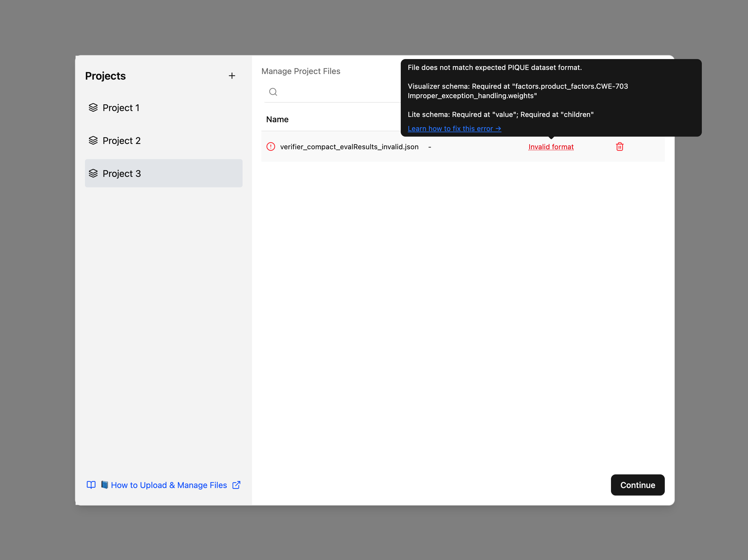The image size is (748, 560).
Task: Click the Project 2 layers icon
Action: click(93, 140)
